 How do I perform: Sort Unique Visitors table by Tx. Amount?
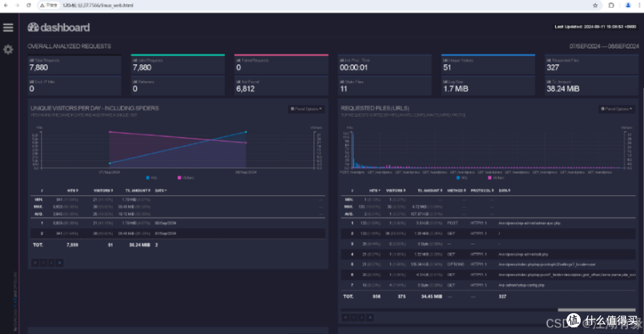(x=138, y=191)
